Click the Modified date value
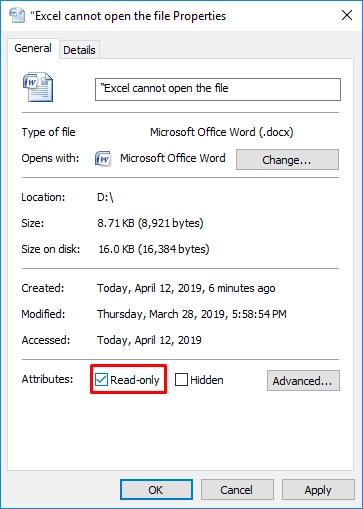The width and height of the screenshot is (363, 509). tap(192, 314)
